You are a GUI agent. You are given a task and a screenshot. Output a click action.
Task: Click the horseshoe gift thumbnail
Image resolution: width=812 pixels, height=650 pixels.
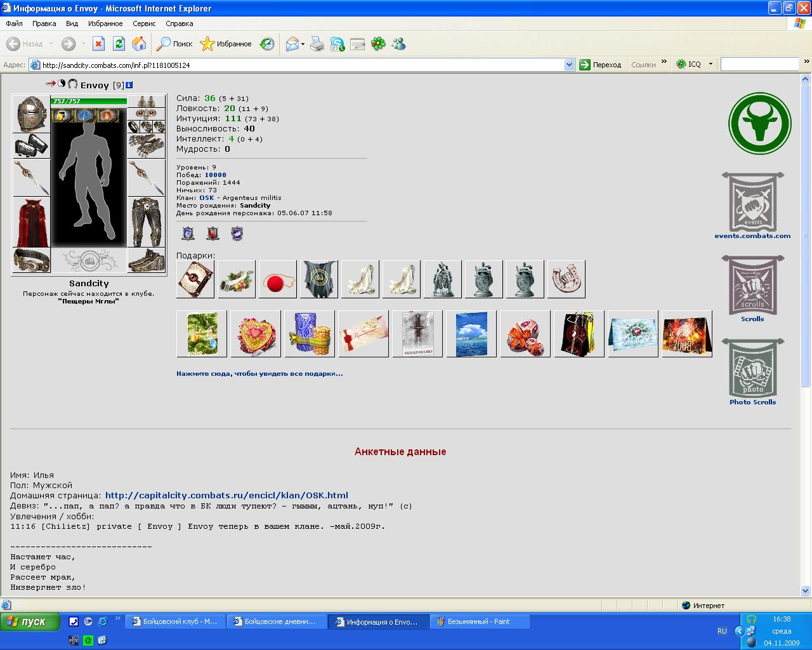[566, 279]
